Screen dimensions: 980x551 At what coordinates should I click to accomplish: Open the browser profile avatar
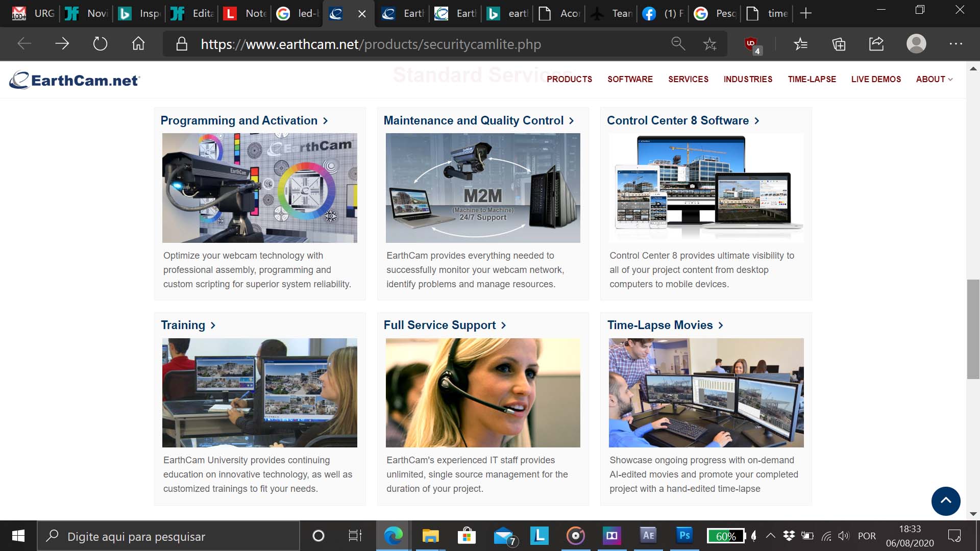click(x=916, y=44)
